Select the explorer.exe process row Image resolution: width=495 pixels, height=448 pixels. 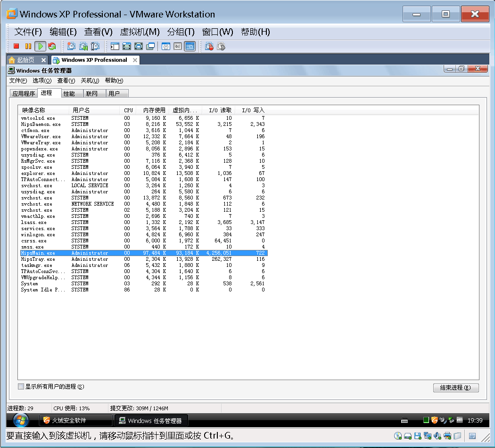coord(144,174)
